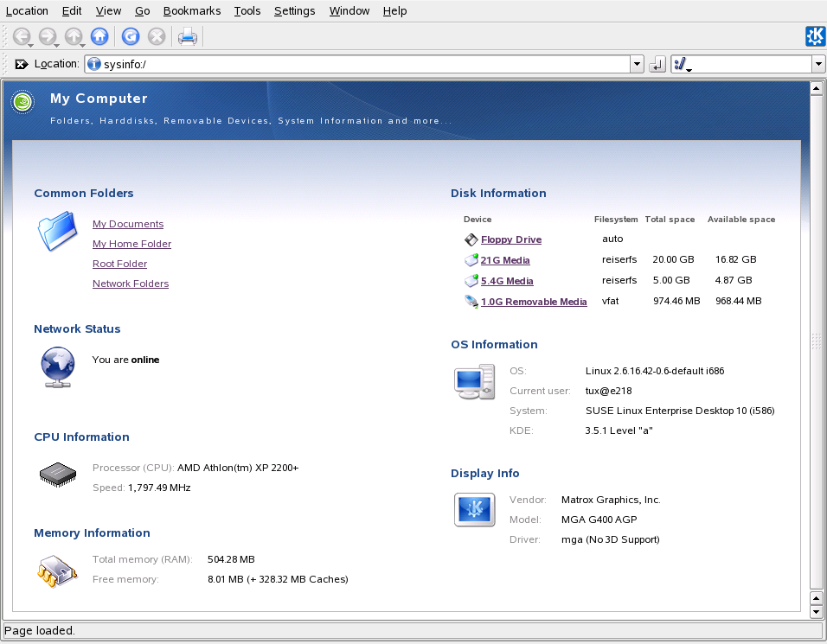827x644 pixels.
Task: Open the search box dropdown arrow
Action: point(817,64)
